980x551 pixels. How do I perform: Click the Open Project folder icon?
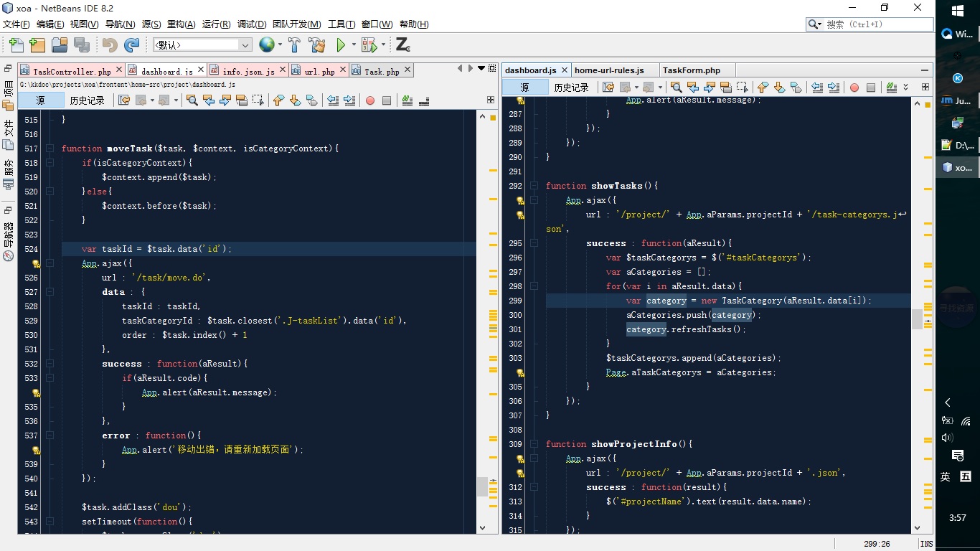click(59, 45)
